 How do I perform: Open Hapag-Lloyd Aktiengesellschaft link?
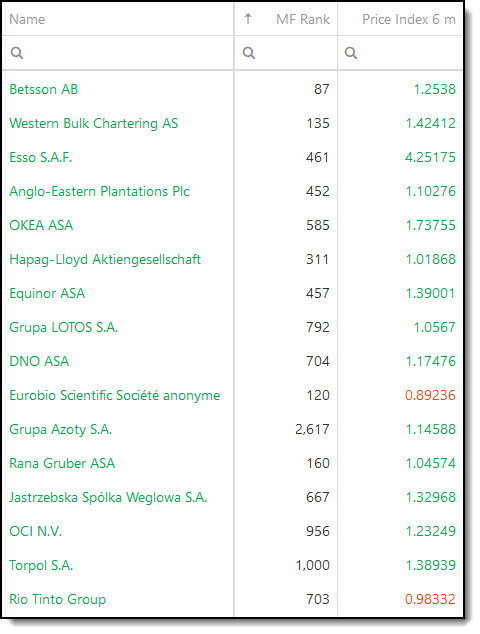click(105, 259)
